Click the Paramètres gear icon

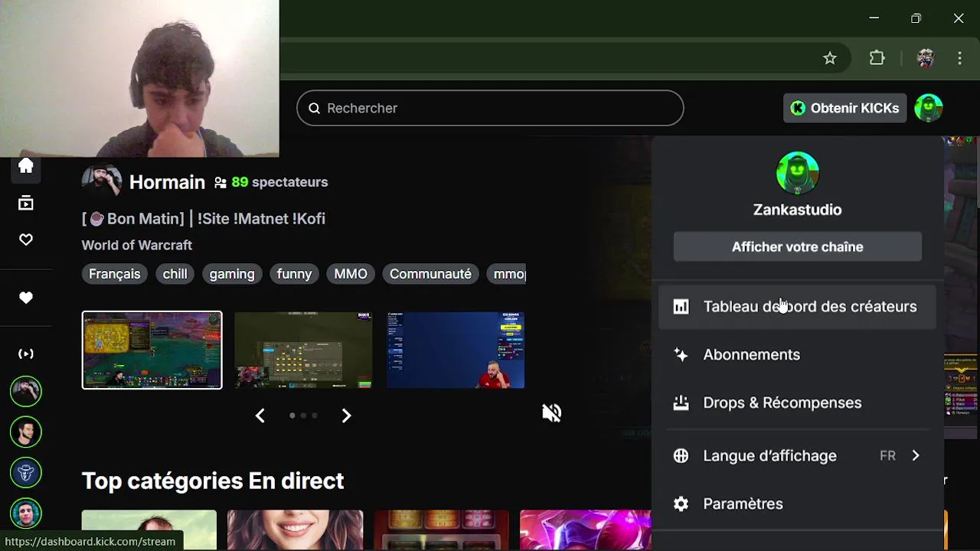(x=681, y=504)
